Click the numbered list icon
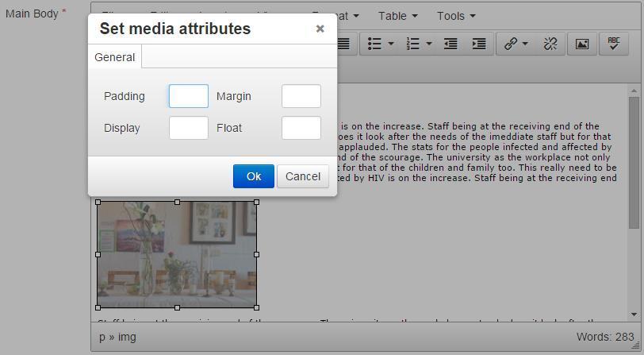 [412, 44]
